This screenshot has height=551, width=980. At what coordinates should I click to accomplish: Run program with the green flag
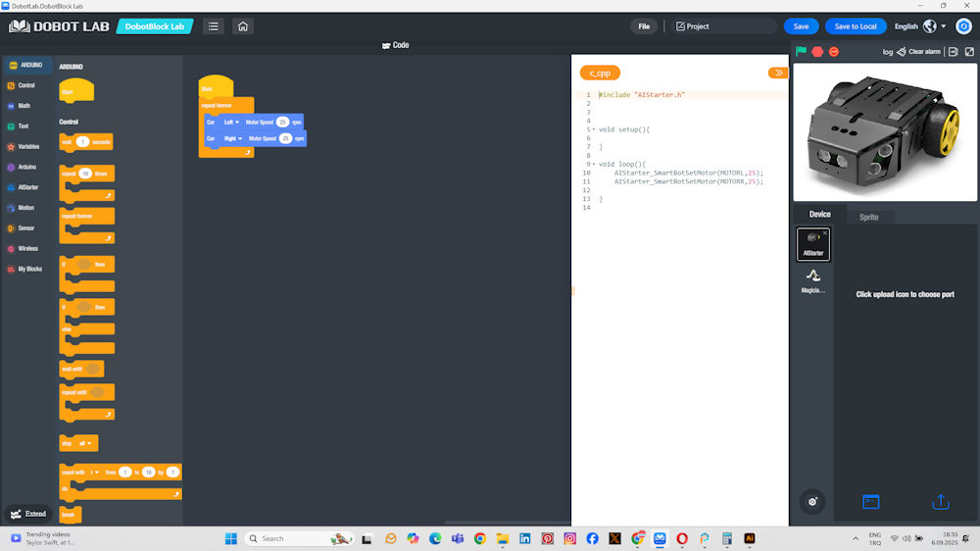click(x=801, y=51)
